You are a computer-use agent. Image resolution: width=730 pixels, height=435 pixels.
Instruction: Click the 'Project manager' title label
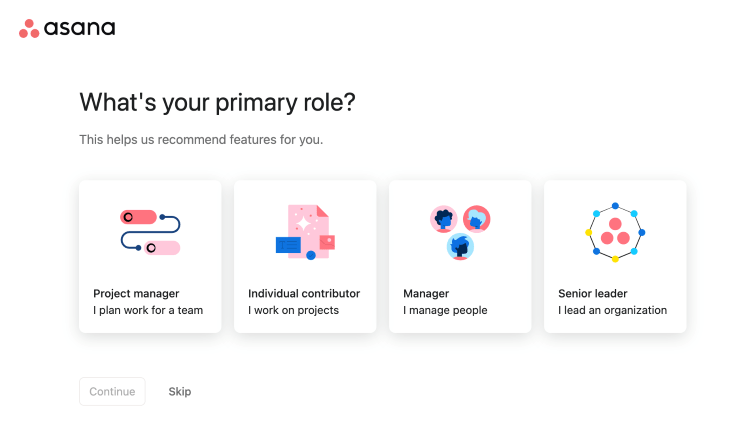(x=136, y=293)
